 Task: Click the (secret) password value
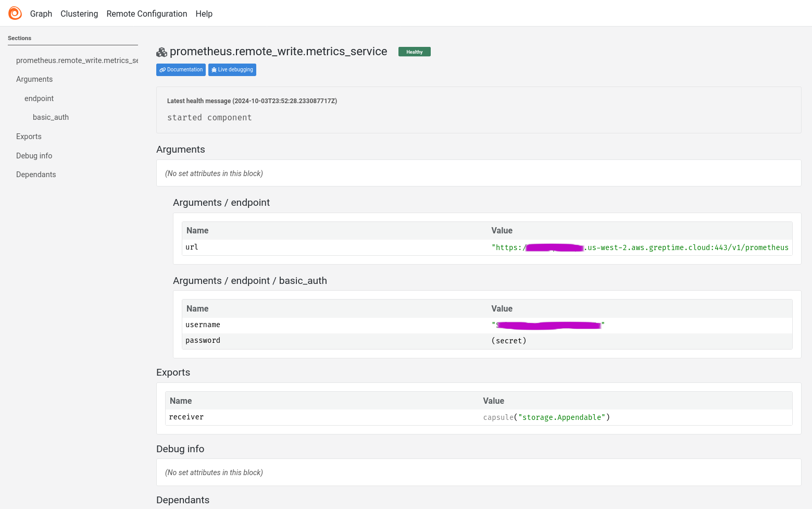tap(509, 341)
